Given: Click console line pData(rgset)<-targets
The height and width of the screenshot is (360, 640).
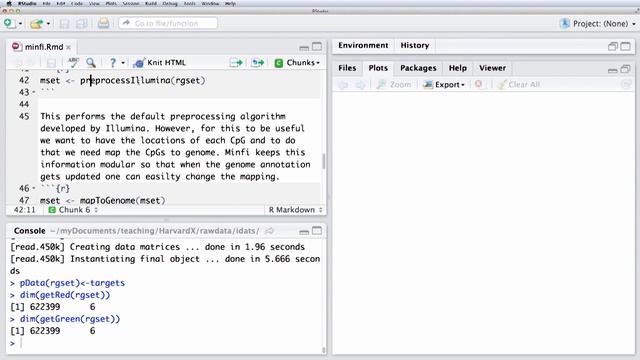Looking at the screenshot, I should [72, 283].
